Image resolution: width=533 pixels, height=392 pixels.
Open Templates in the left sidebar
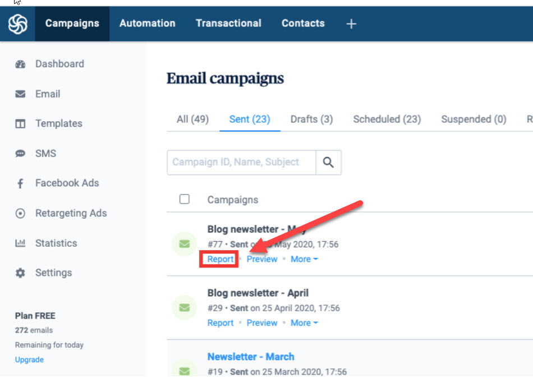pos(58,123)
